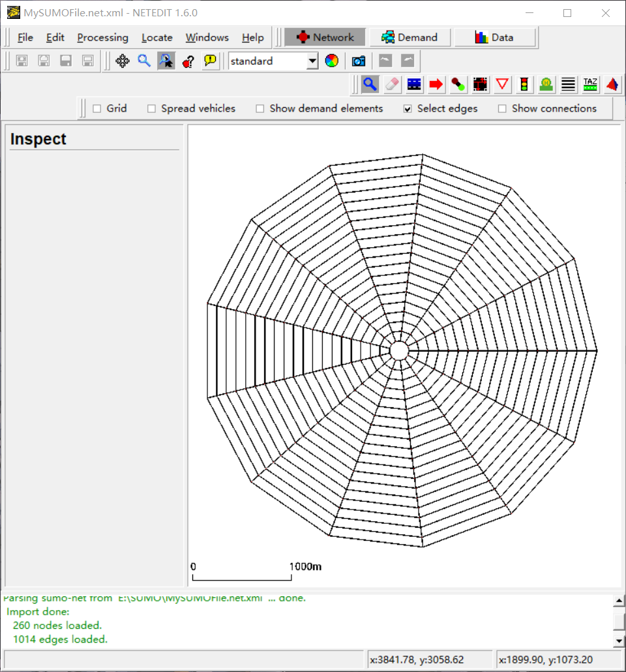
Task: Select the TAZ editing mode
Action: tap(590, 84)
